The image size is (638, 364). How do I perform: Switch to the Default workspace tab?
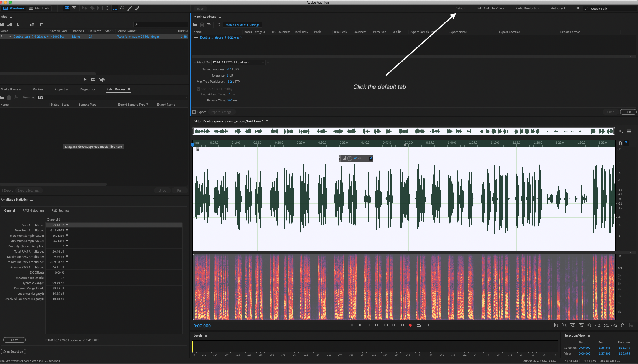(460, 8)
